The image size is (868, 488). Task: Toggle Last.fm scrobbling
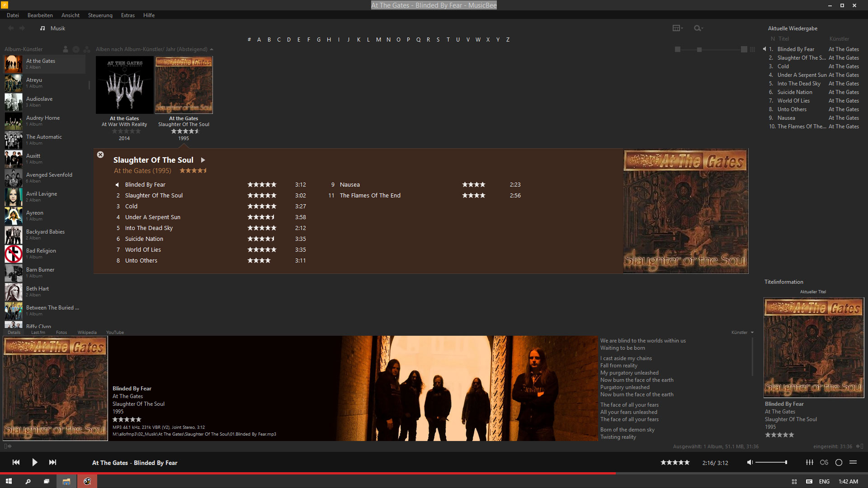pyautogui.click(x=824, y=462)
